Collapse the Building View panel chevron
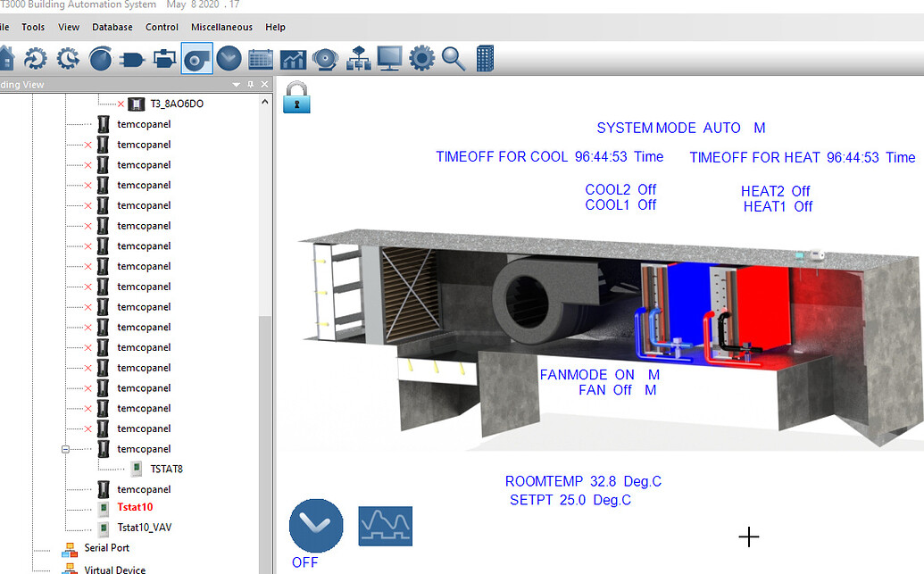The image size is (924, 574). [237, 83]
